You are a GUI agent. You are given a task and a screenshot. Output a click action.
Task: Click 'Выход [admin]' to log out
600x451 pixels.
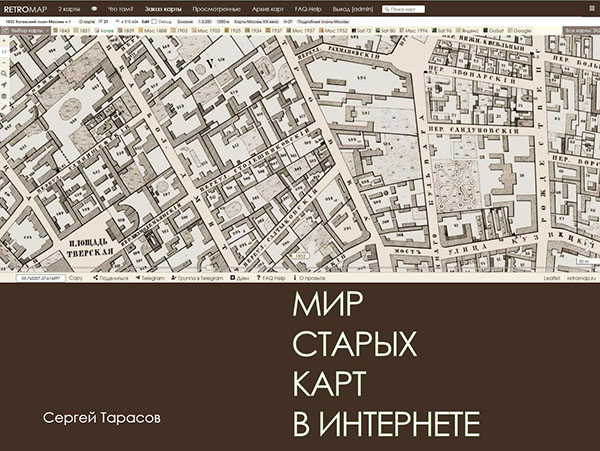pyautogui.click(x=352, y=9)
